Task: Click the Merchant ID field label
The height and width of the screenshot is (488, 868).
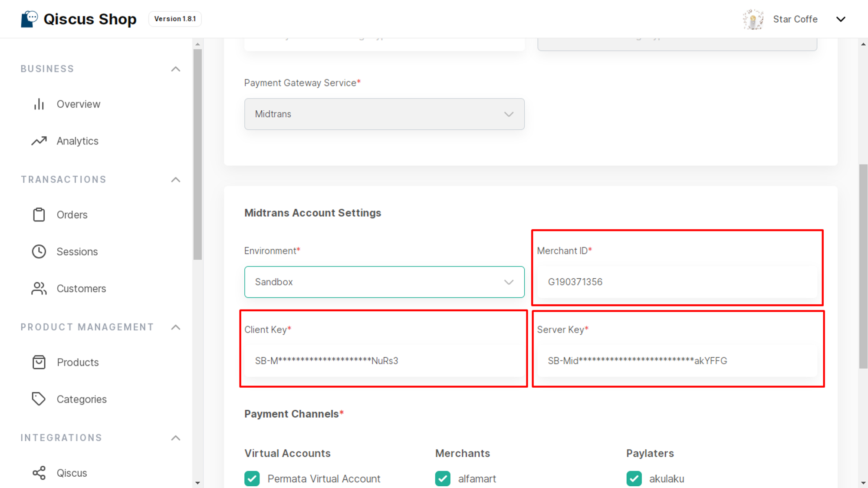Action: click(x=564, y=251)
